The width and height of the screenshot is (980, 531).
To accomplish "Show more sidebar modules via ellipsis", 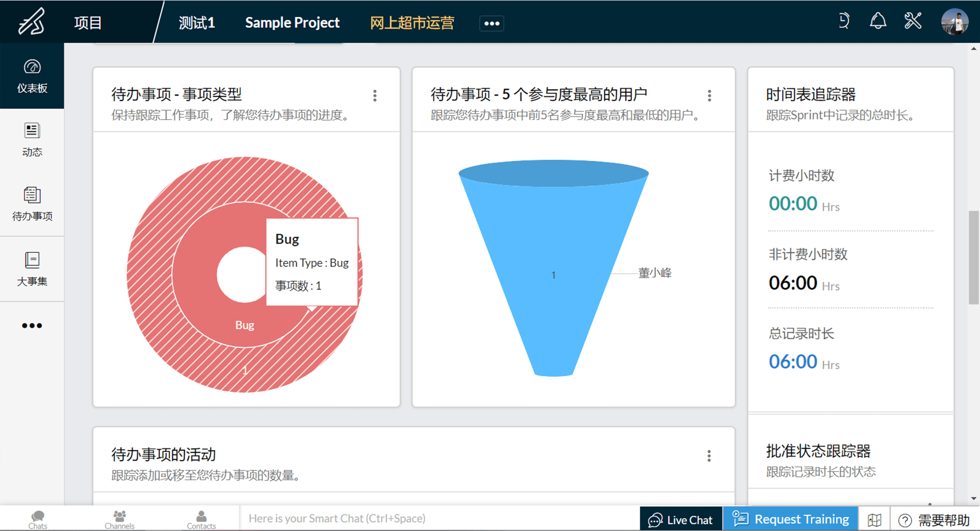I will click(32, 325).
